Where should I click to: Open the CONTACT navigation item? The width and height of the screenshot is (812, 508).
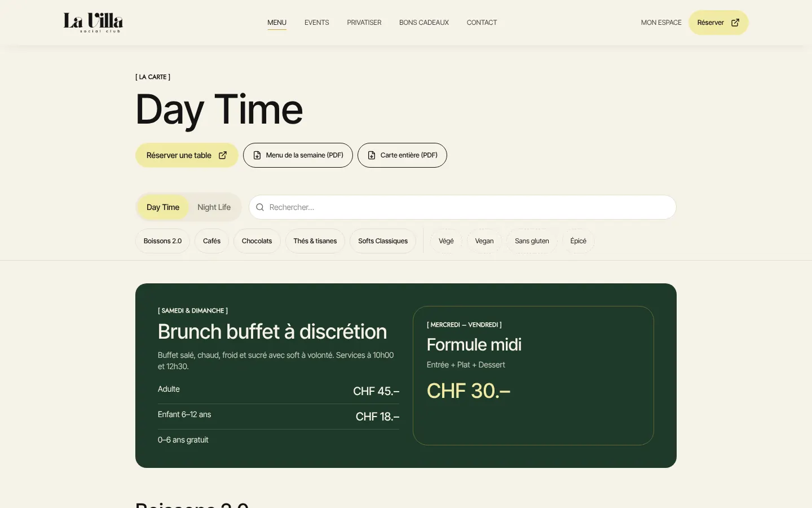click(482, 23)
